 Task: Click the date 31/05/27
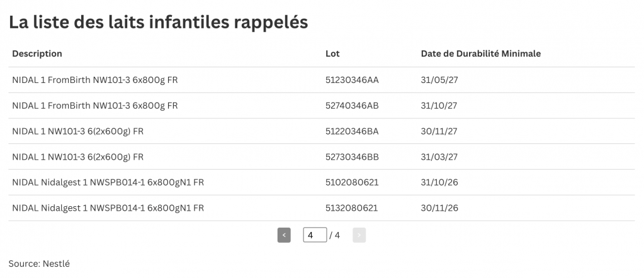pyautogui.click(x=439, y=80)
